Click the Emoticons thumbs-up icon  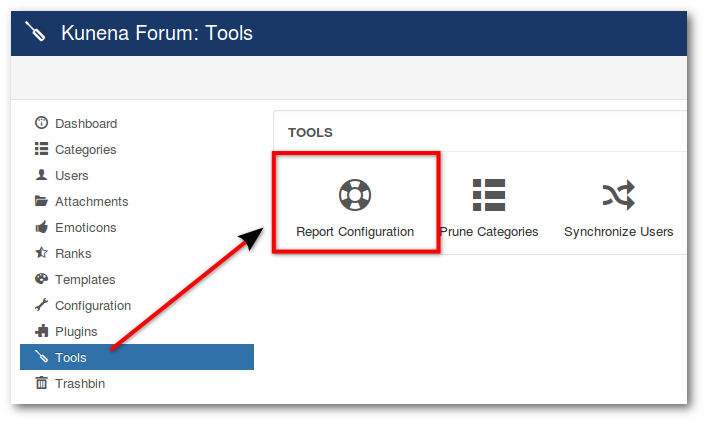point(41,227)
